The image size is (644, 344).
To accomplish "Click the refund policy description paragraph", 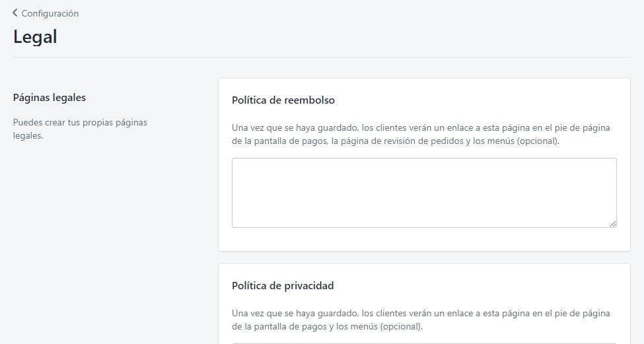I will pos(421,134).
